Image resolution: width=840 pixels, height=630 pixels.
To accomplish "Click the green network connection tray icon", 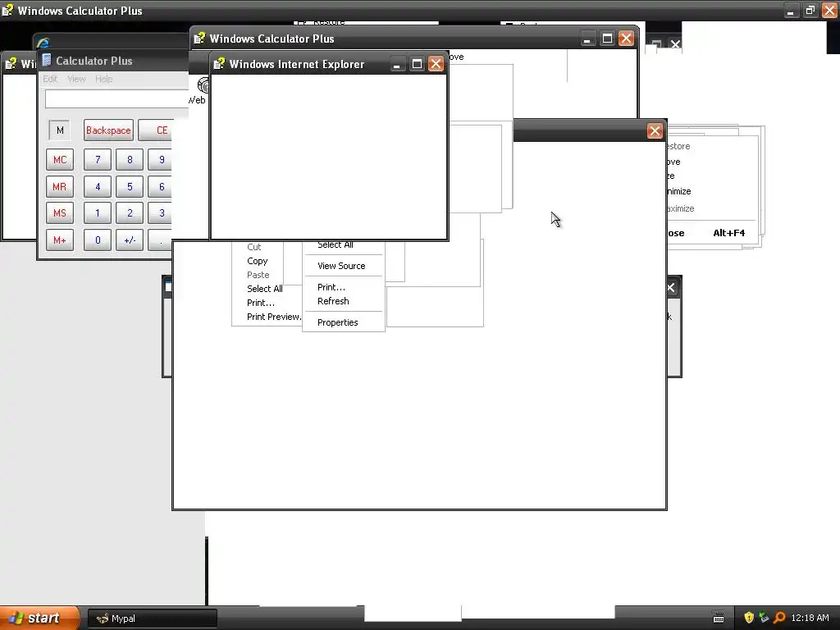I will [x=764, y=618].
